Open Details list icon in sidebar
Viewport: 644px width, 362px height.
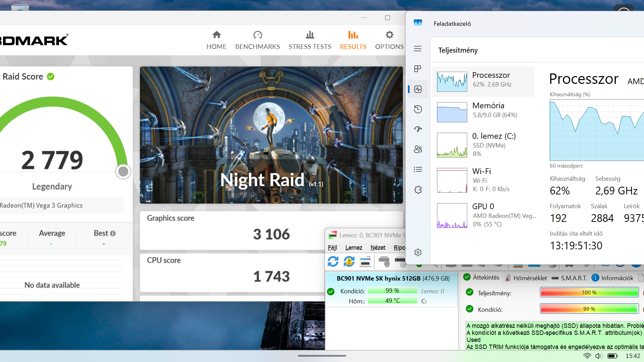418,169
